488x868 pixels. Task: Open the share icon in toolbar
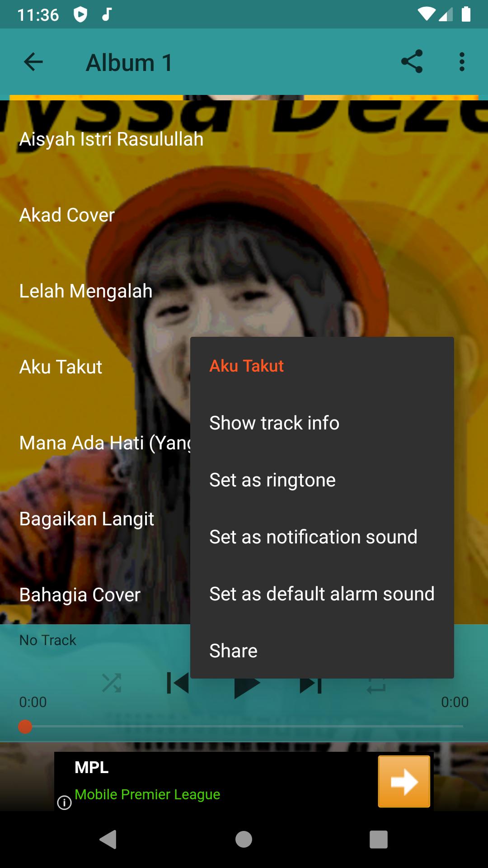[412, 61]
